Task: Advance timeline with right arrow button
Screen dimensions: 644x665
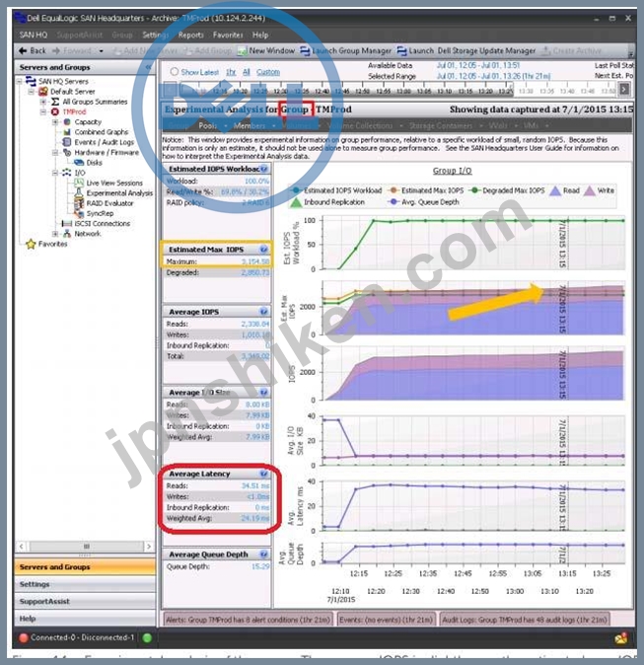Action: (624, 90)
